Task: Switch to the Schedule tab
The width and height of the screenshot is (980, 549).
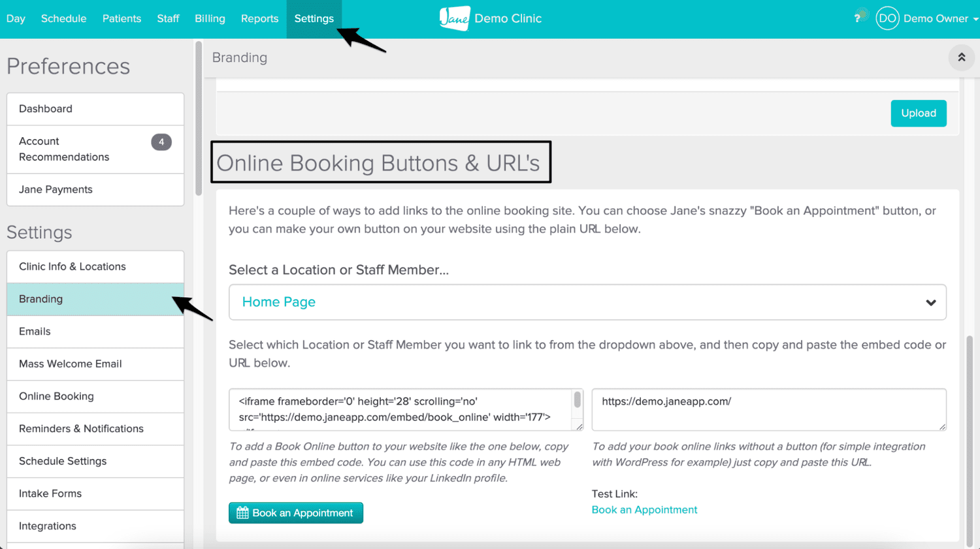Action: coord(63,18)
